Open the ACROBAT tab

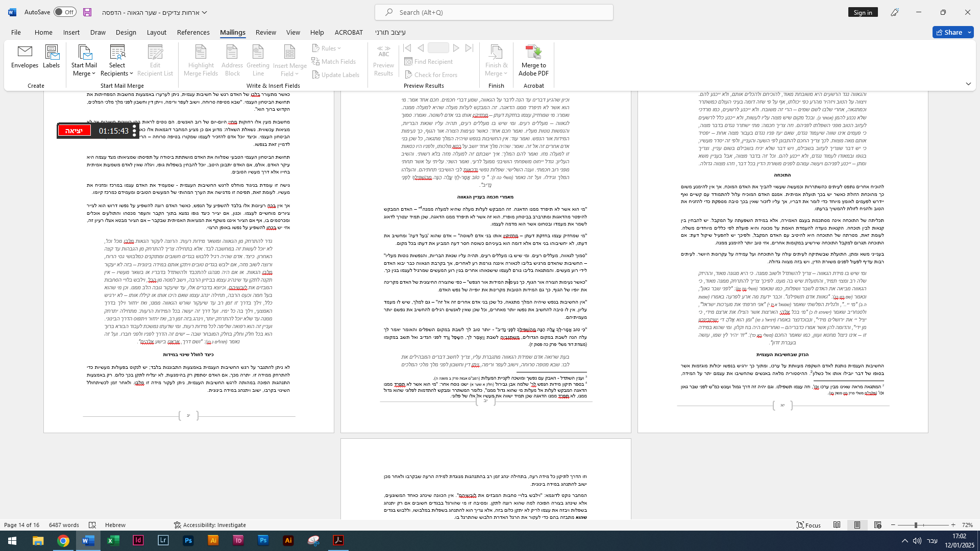(x=349, y=32)
